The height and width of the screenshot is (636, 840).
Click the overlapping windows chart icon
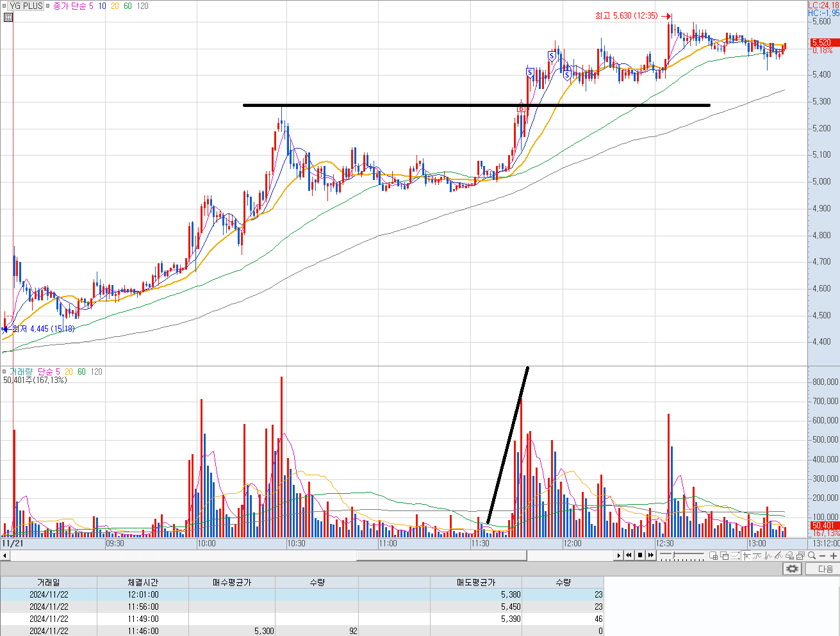(724, 555)
